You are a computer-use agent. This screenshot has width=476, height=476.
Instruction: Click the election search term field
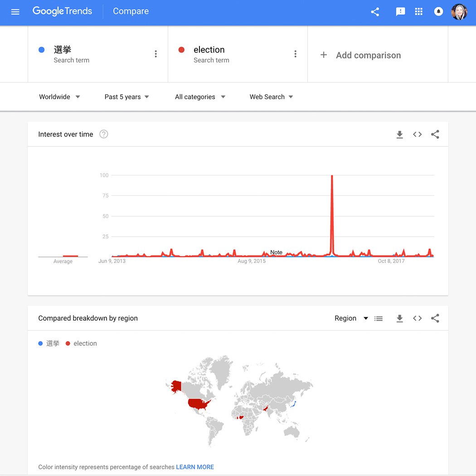[x=238, y=54]
